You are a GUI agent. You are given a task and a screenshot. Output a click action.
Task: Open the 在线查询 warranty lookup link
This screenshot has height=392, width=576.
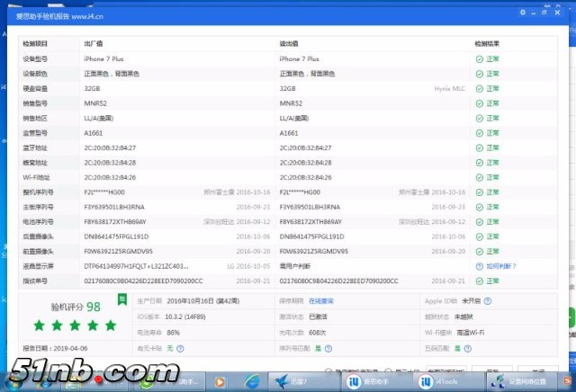coord(322,299)
